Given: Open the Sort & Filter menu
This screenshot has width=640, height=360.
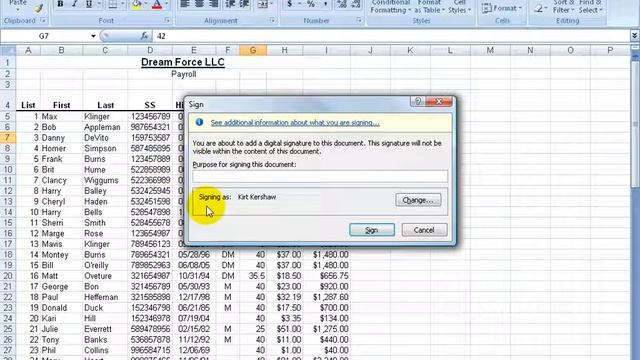Looking at the screenshot, I should 564,6.
